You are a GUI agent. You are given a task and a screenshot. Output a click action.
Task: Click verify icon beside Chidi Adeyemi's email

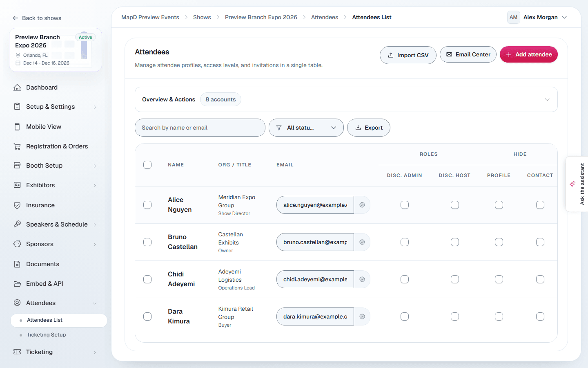(362, 279)
